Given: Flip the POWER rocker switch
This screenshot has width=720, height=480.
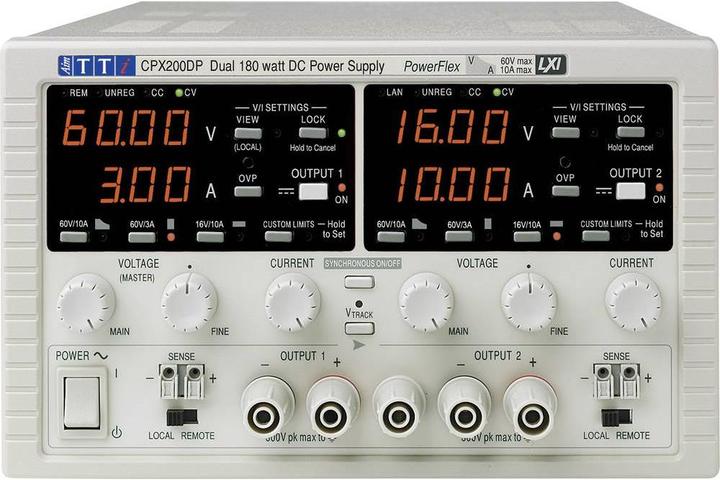Looking at the screenshot, I should [x=82, y=403].
